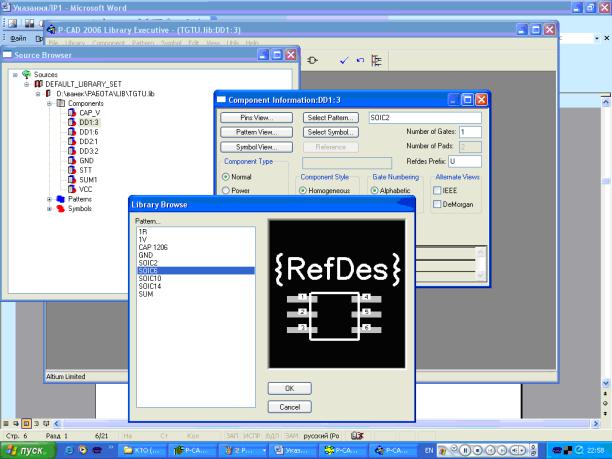Click the Number of Gates field
This screenshot has height=459, width=612.
470,132
